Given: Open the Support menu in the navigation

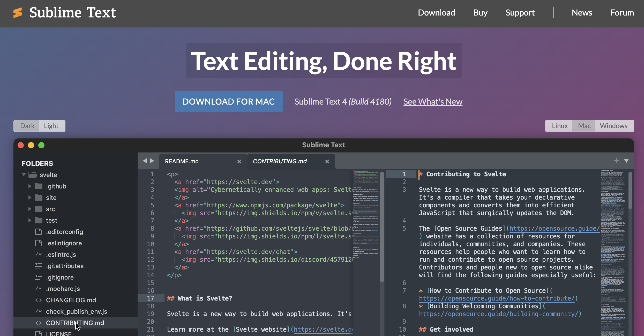Looking at the screenshot, I should click(520, 13).
